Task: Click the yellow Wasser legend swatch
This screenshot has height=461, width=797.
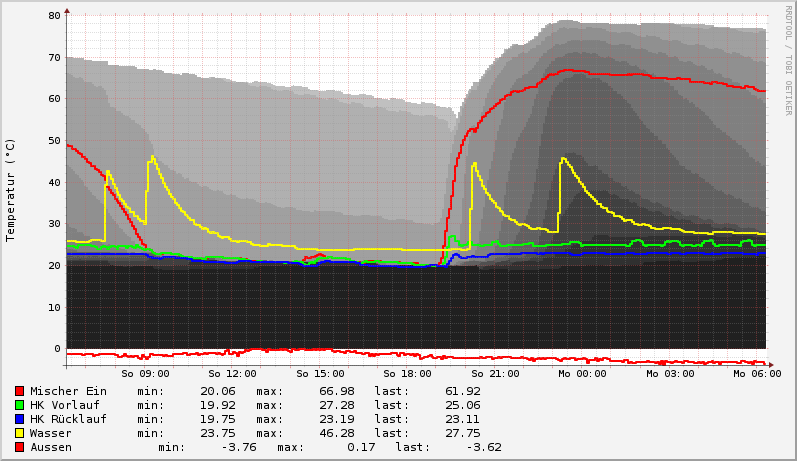Action: (19, 433)
